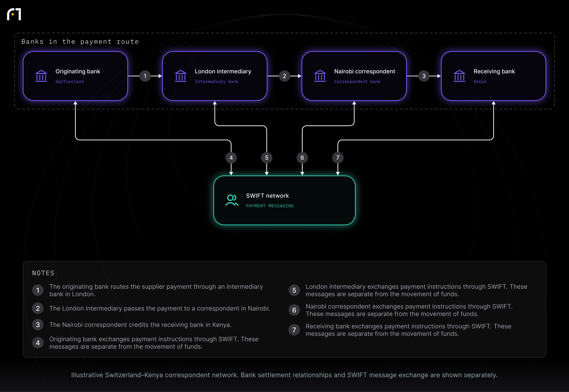Click the Switzerland subtitle text

click(x=70, y=82)
